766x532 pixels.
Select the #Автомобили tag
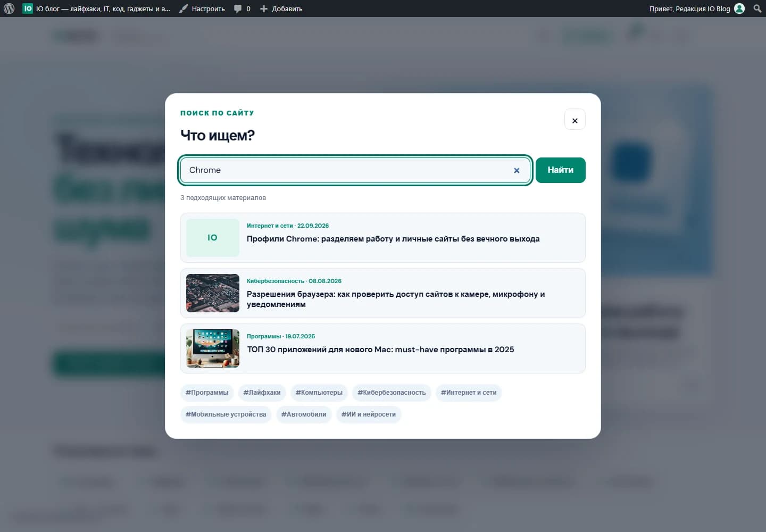coord(304,414)
